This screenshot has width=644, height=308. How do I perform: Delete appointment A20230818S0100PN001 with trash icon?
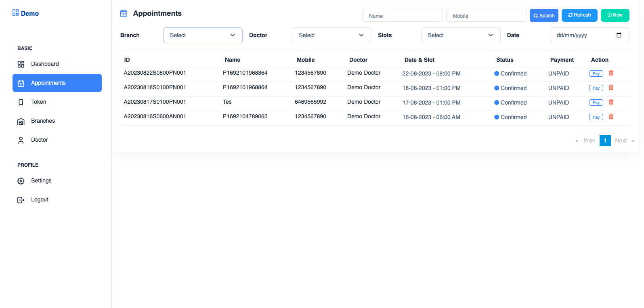(611, 88)
